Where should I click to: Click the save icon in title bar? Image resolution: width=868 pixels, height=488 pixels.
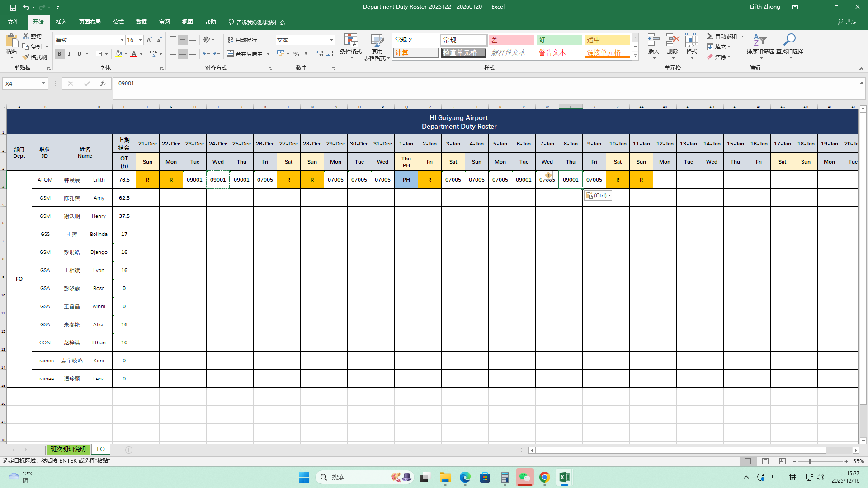click(13, 7)
